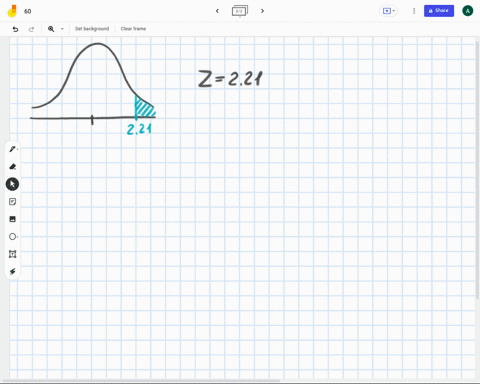
Task: Select the teal 2.21 label
Action: 139,129
